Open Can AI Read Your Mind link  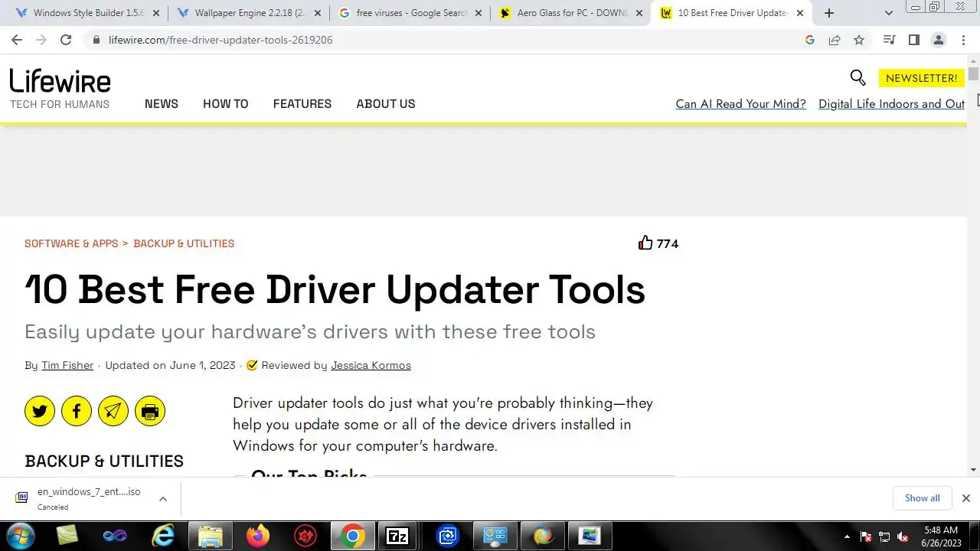pyautogui.click(x=740, y=104)
